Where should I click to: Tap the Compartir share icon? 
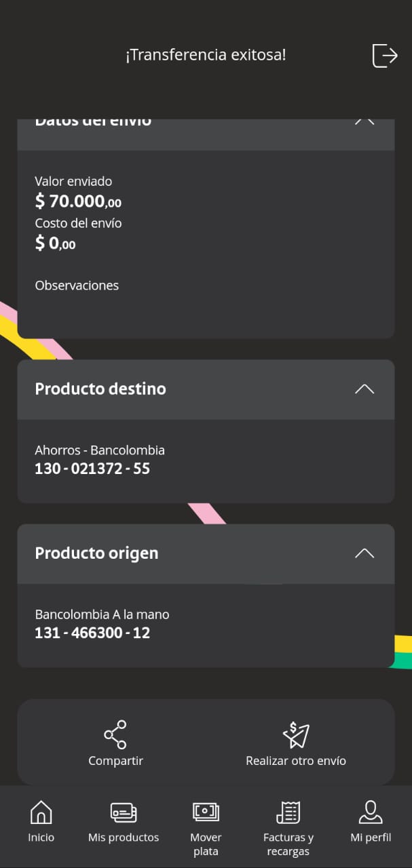(x=115, y=734)
